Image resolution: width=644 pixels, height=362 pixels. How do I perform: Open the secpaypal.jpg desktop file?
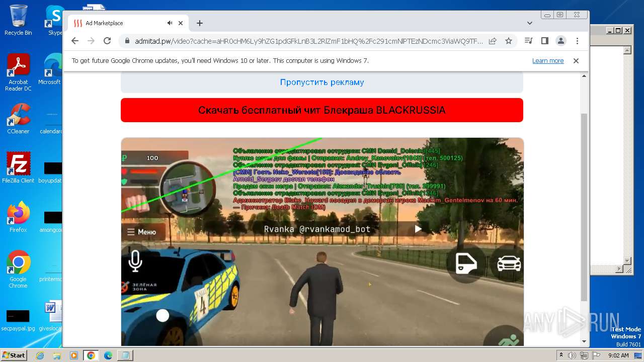coord(18,320)
